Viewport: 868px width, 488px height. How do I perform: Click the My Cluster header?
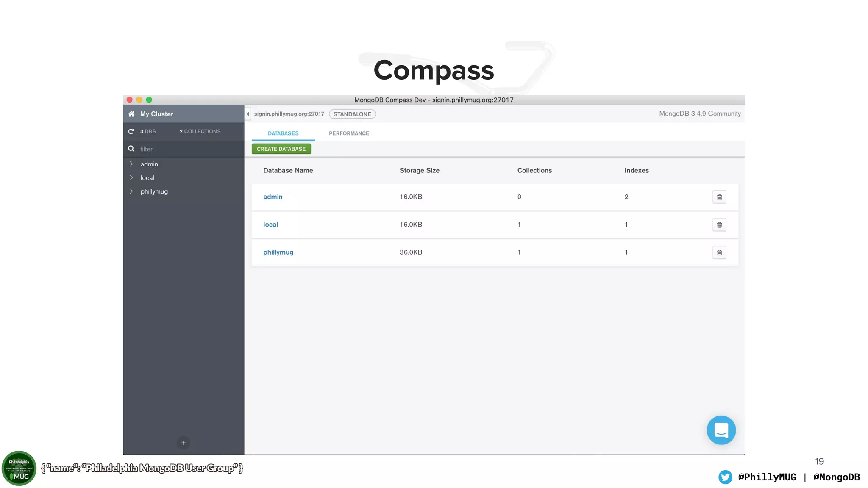pos(184,114)
